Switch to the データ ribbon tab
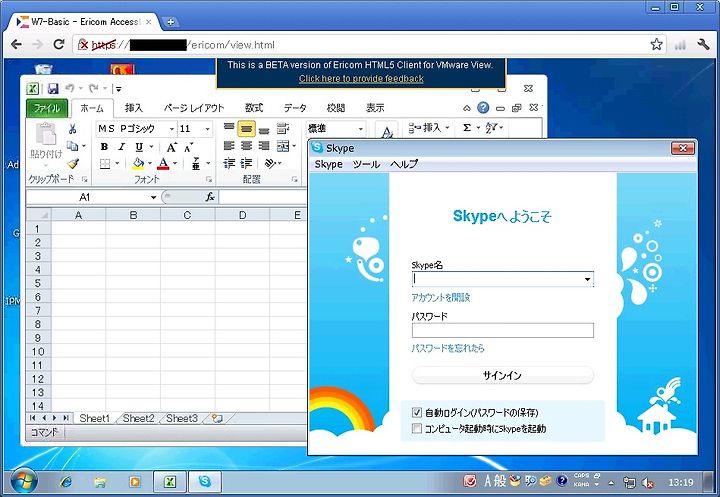720x497 pixels. (295, 108)
